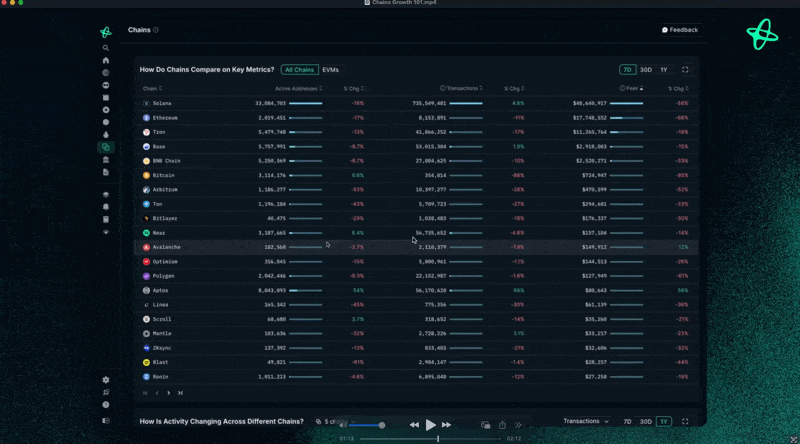Open the 5 chains selector dropdown
Image resolution: width=800 pixels, height=444 pixels.
(335, 422)
